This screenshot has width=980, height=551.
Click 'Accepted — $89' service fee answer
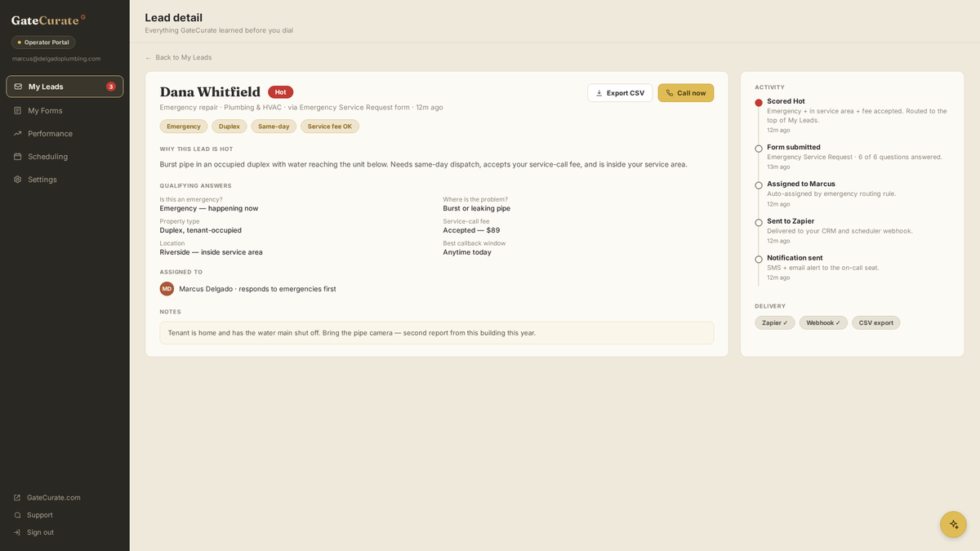point(471,230)
